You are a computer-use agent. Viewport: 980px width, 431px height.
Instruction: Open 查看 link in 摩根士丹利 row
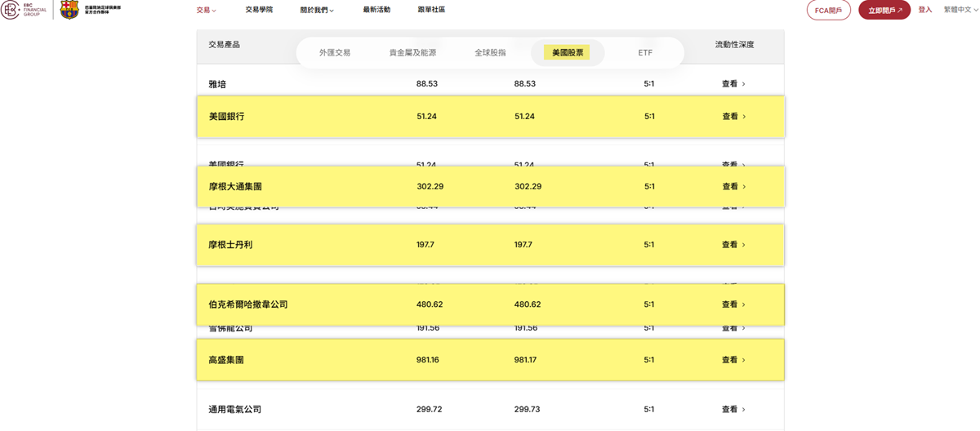coord(733,245)
